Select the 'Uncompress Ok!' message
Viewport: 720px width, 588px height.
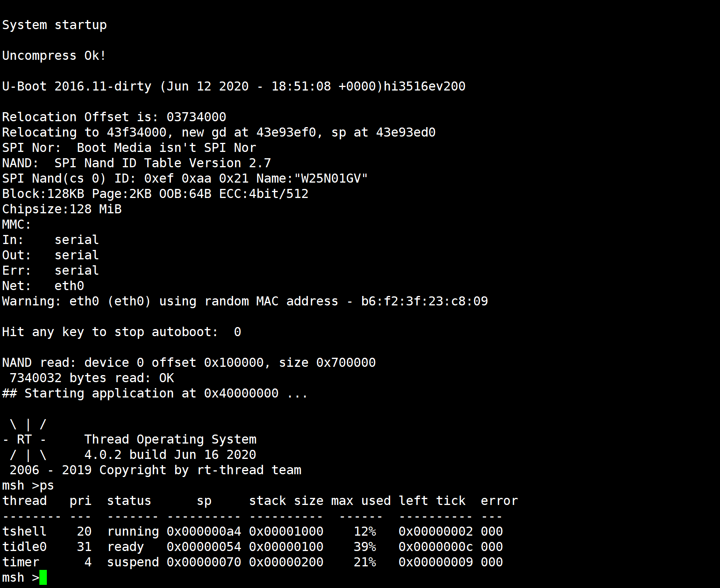click(x=54, y=55)
